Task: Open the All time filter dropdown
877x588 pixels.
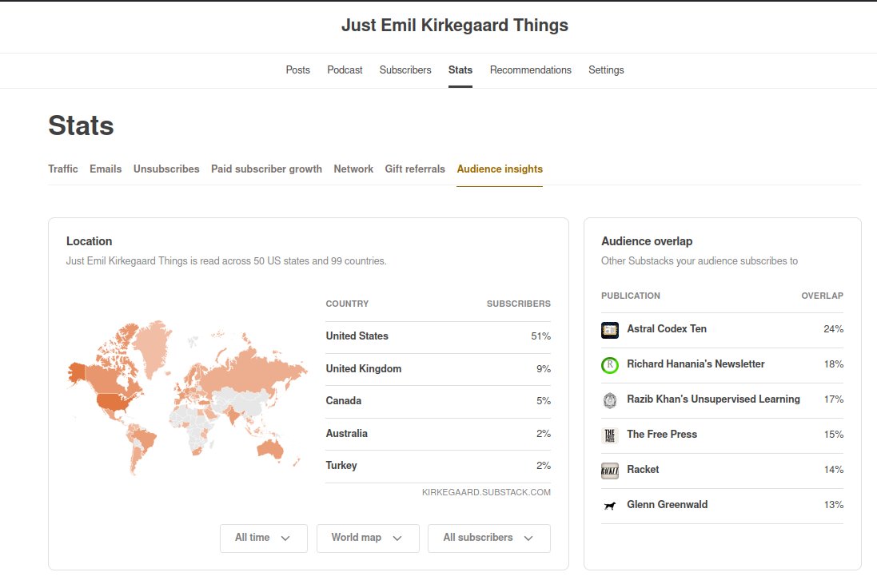Action: point(263,538)
